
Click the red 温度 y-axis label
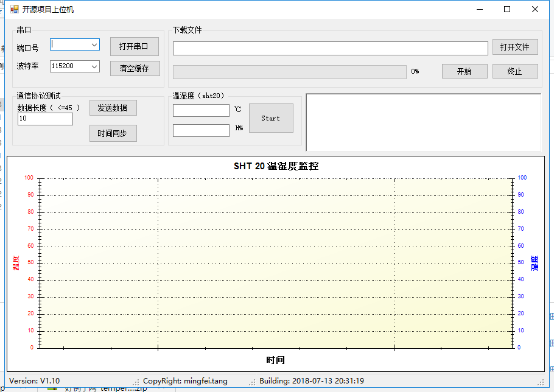[16, 263]
